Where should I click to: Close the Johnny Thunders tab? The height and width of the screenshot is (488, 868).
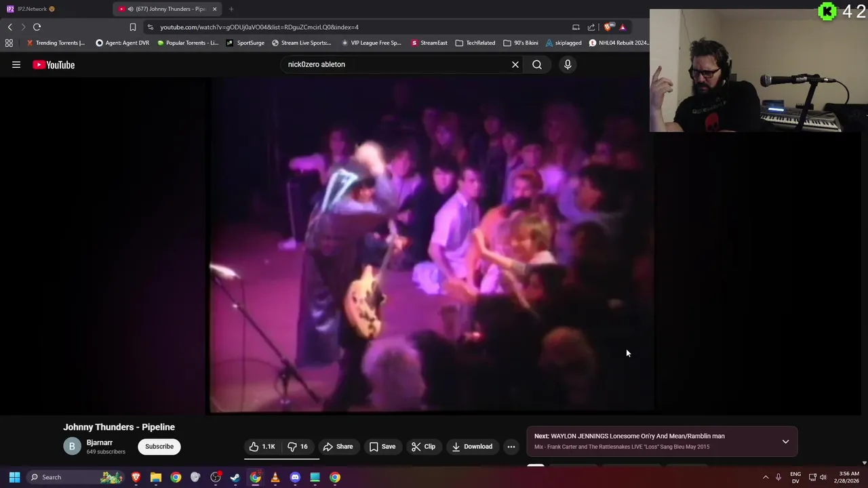[214, 9]
